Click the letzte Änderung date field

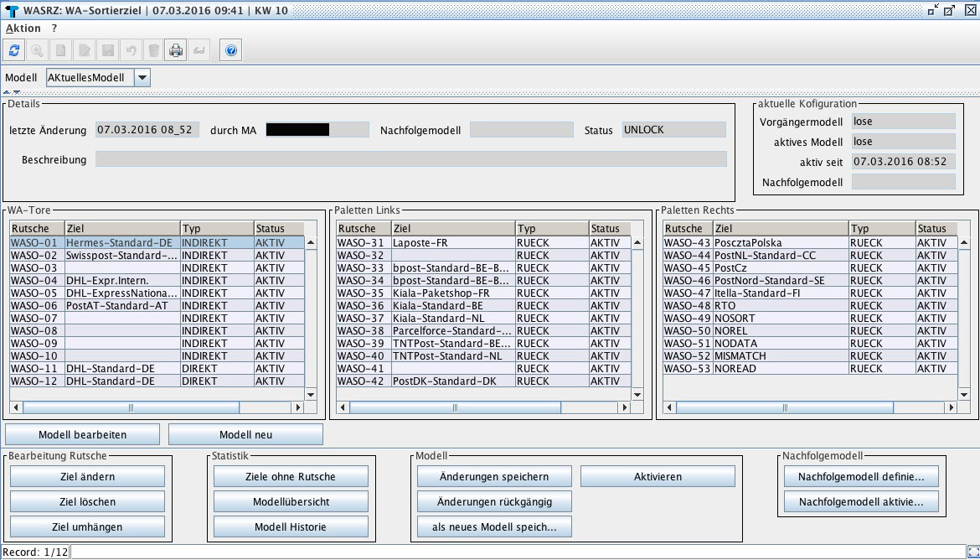coord(147,129)
